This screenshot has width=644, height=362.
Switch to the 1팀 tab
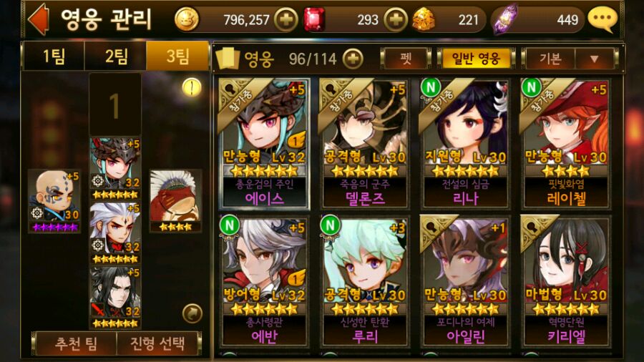tap(54, 57)
